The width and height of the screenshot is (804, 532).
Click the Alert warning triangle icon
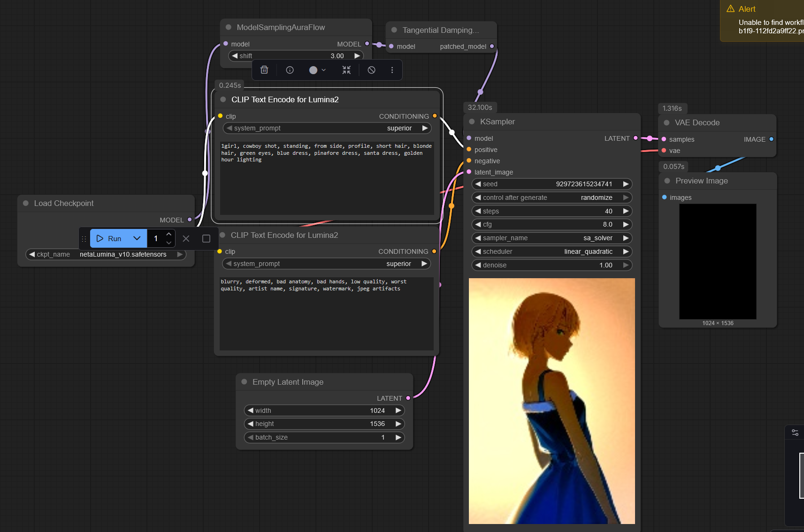pyautogui.click(x=730, y=8)
